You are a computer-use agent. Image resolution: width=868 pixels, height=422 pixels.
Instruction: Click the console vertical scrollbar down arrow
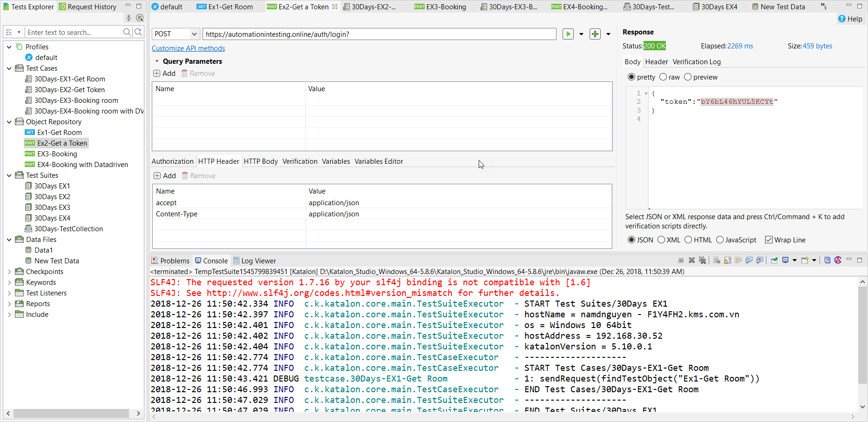coord(862,406)
